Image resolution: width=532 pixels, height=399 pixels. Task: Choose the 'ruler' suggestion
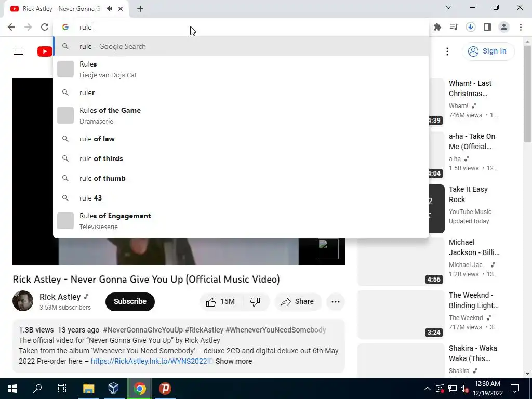241,92
